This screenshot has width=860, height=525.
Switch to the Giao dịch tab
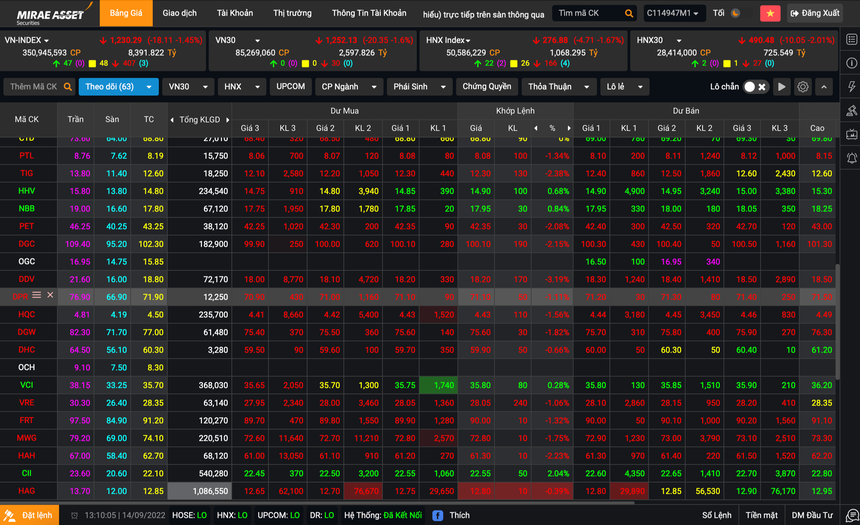pyautogui.click(x=180, y=13)
